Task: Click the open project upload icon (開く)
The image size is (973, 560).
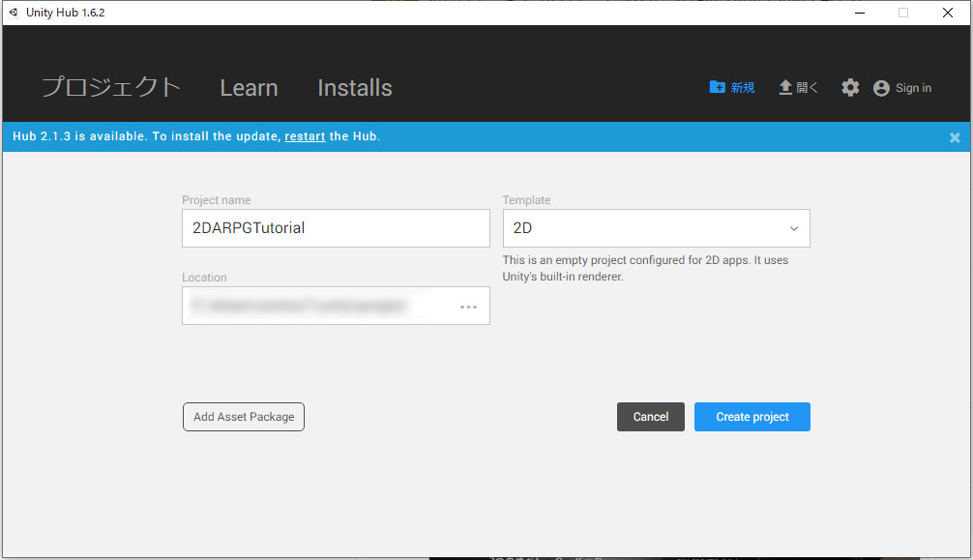Action: (786, 87)
